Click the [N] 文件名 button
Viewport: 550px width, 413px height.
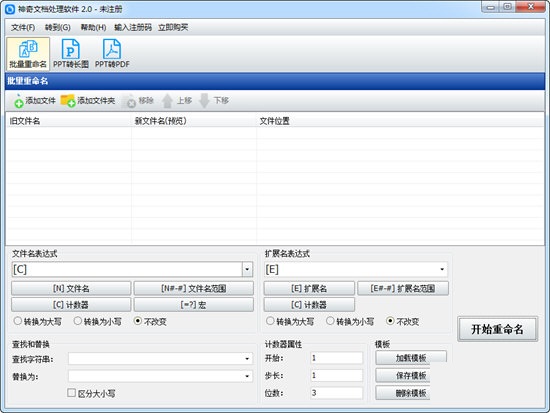pos(71,288)
